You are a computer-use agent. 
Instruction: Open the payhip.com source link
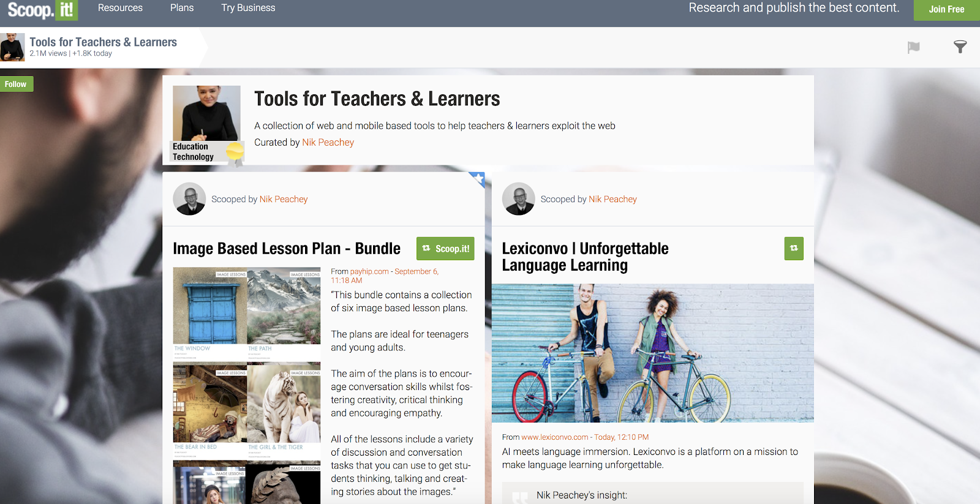click(369, 271)
